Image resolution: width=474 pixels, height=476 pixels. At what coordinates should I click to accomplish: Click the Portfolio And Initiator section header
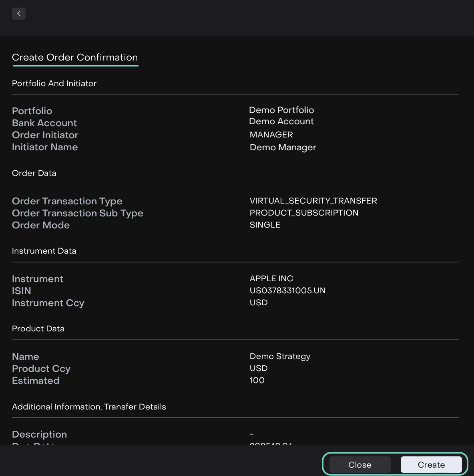coord(54,83)
